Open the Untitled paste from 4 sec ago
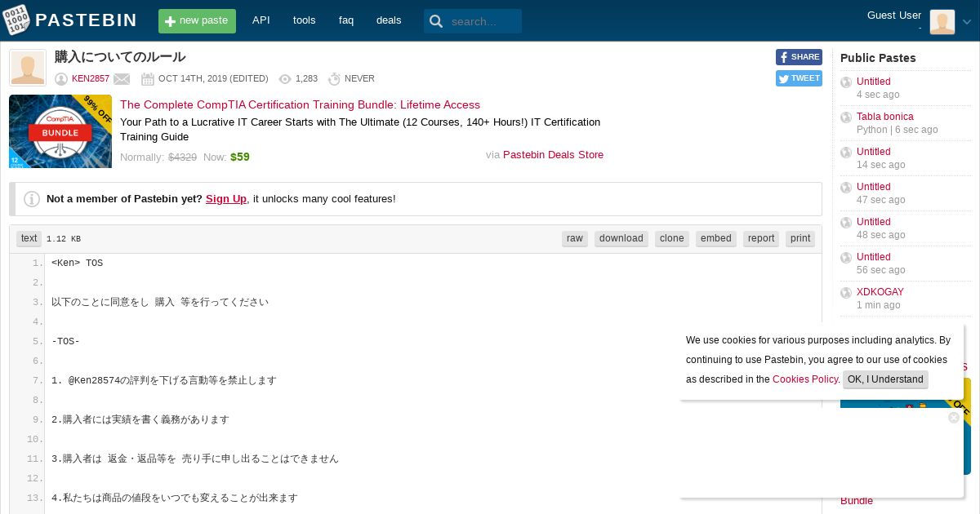 pyautogui.click(x=873, y=82)
